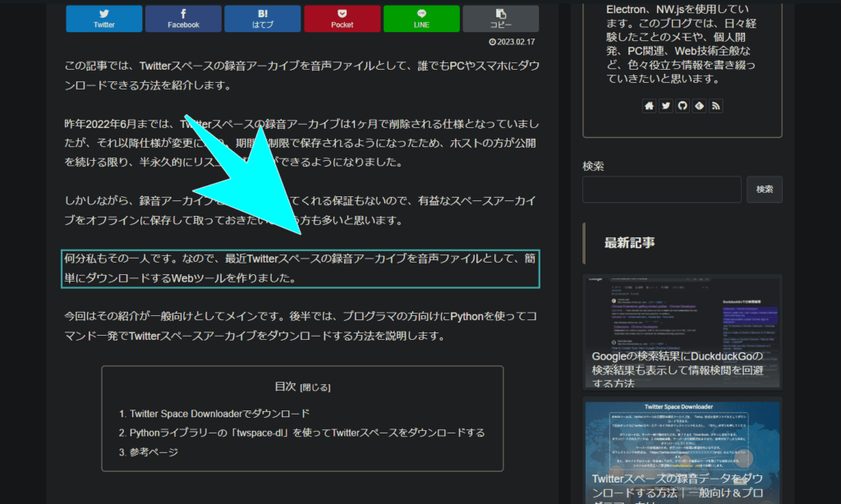Screen dimensions: 841x504
Task: Click the sidebar search text field
Action: click(661, 190)
